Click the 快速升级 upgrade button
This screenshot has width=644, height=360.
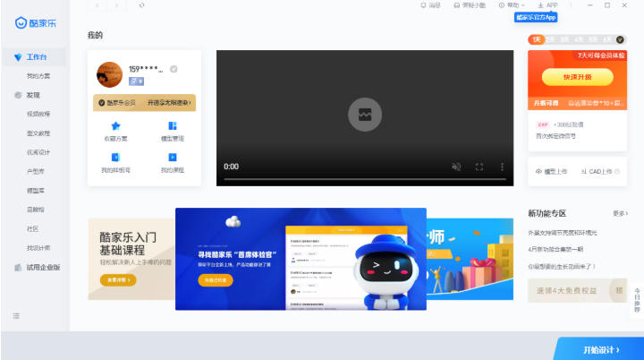pyautogui.click(x=578, y=77)
